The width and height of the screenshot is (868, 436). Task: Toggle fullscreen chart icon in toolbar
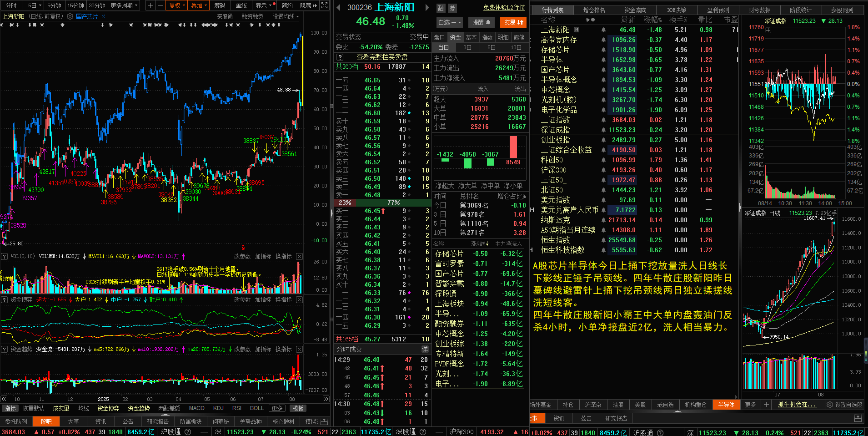click(x=324, y=5)
